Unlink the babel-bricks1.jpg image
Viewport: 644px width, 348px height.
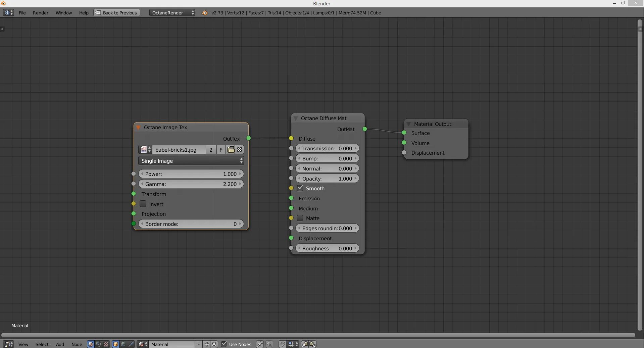tap(240, 150)
